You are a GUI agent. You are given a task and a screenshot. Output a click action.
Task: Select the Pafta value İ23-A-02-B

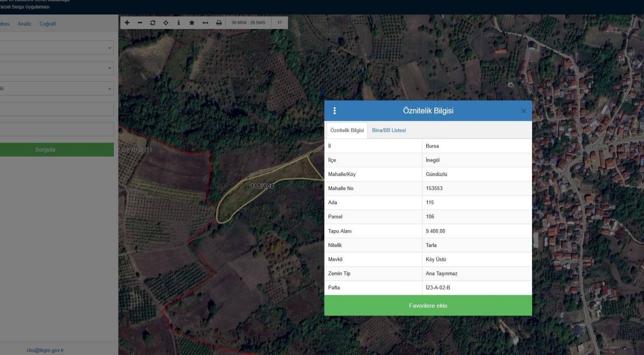pos(477,287)
